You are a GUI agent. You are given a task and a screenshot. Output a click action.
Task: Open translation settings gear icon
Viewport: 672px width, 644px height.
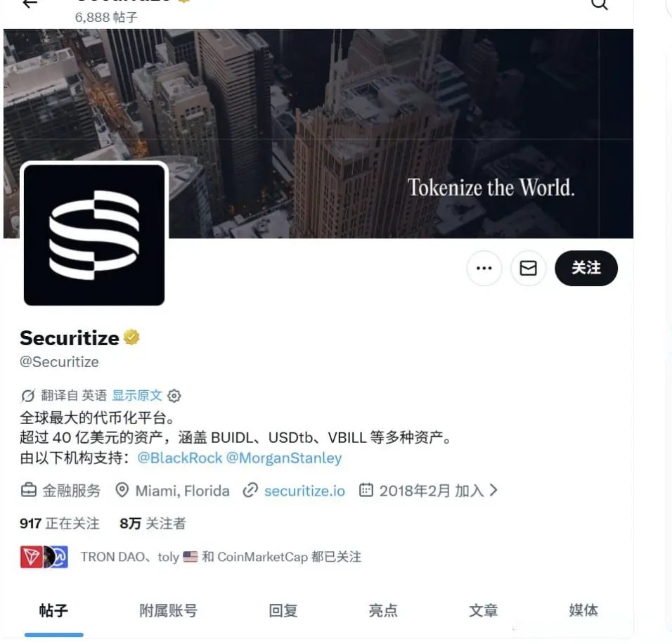coord(174,395)
